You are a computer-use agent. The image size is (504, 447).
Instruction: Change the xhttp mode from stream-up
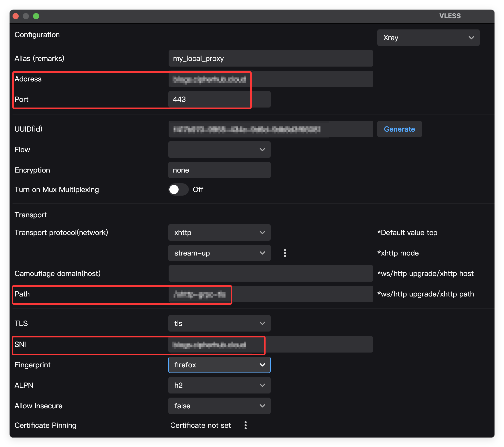pyautogui.click(x=219, y=253)
